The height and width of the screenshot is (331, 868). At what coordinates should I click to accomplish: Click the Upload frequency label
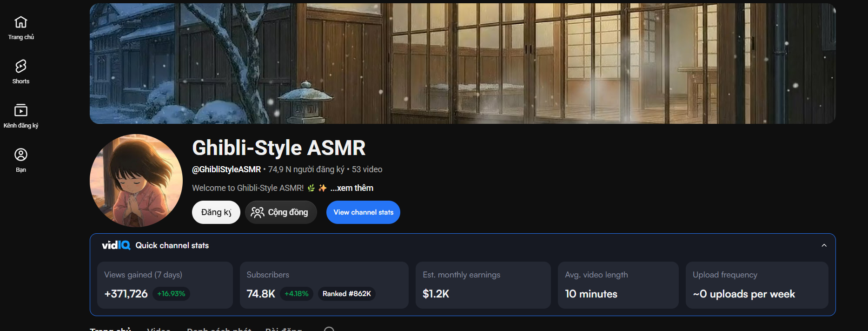tap(725, 275)
